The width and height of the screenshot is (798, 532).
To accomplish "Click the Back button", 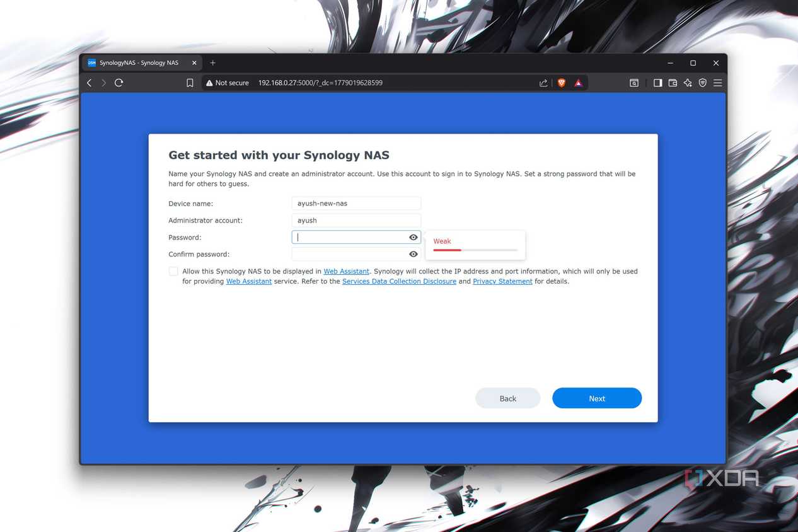I will 507,398.
